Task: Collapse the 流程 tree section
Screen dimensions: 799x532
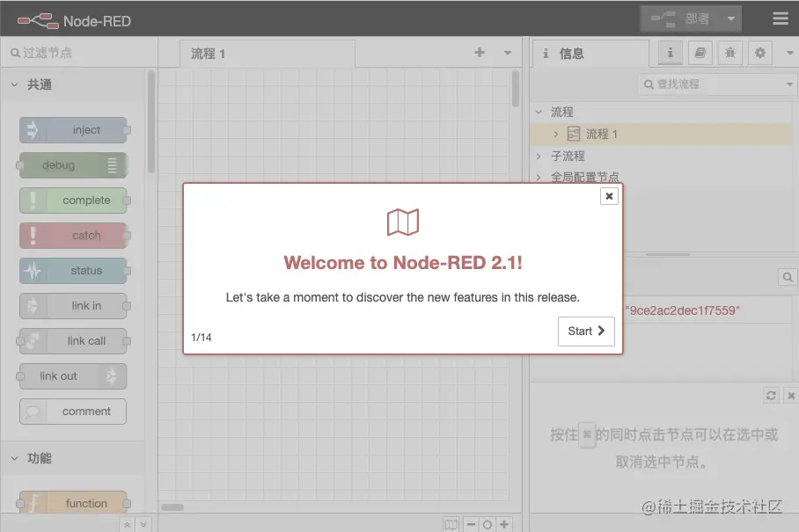Action: point(539,112)
